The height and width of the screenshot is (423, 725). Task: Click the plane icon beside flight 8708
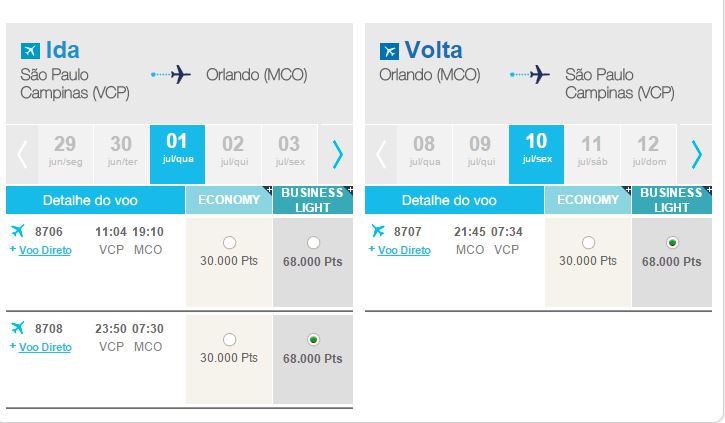pyautogui.click(x=18, y=327)
